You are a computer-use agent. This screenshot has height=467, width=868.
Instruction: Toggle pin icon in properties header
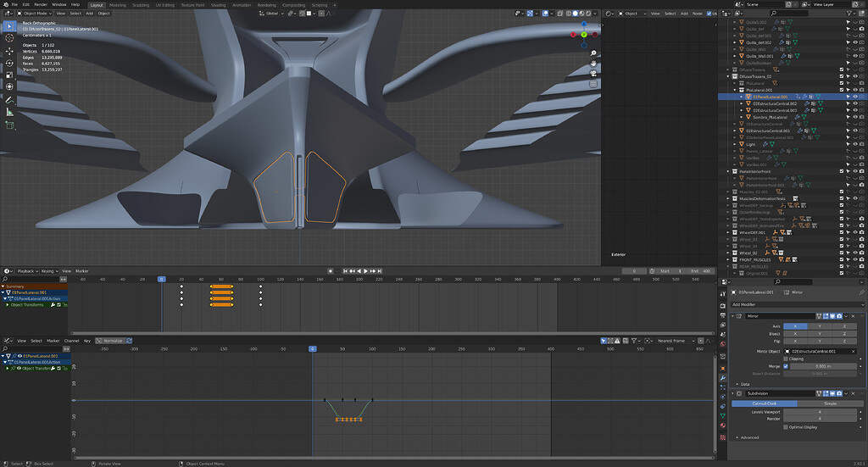pos(861,292)
